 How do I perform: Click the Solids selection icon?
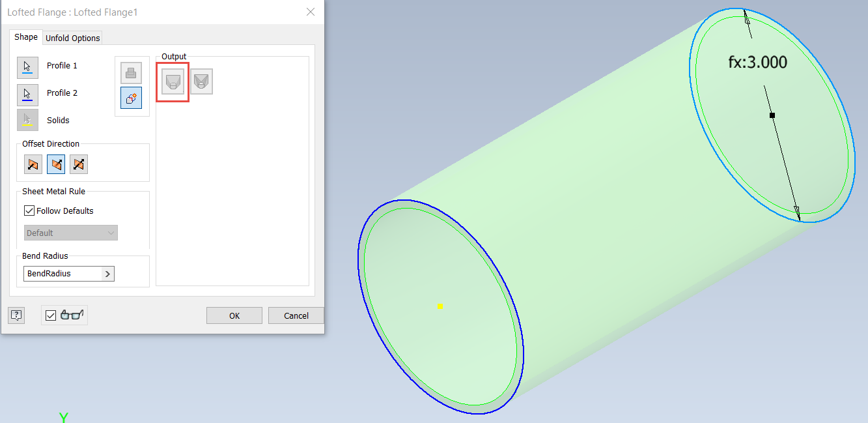[x=27, y=120]
